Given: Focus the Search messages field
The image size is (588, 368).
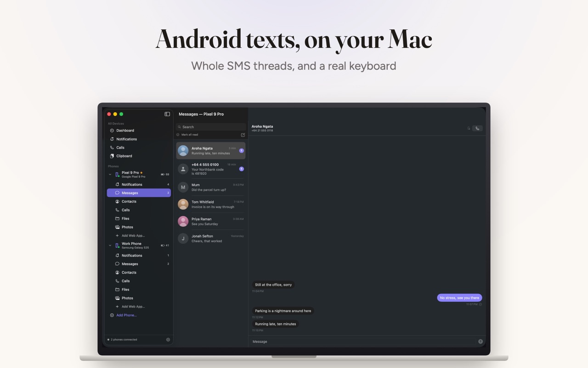Looking at the screenshot, I should tap(211, 127).
